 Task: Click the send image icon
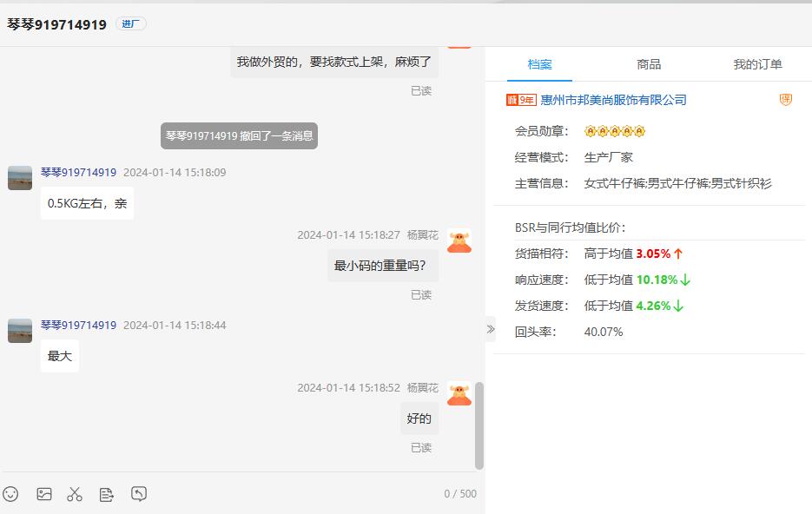click(44, 494)
